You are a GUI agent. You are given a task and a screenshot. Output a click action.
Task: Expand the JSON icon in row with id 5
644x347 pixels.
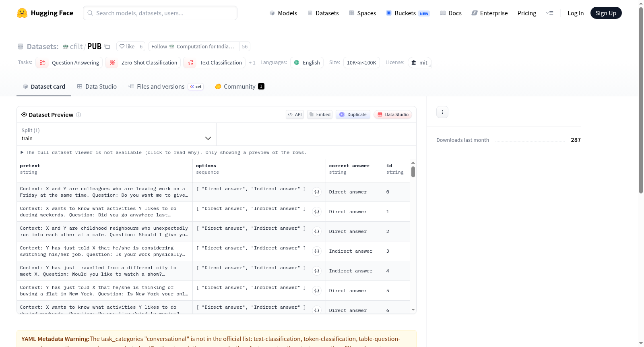[317, 291]
